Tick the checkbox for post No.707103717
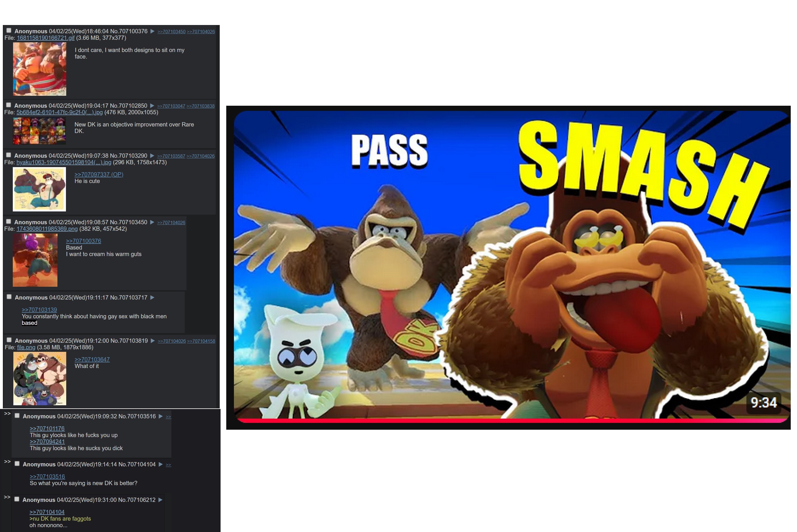 9,297
